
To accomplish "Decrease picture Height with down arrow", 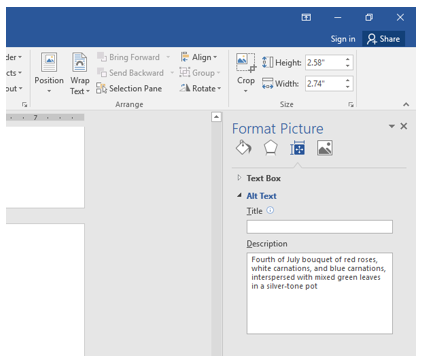I will coord(348,66).
